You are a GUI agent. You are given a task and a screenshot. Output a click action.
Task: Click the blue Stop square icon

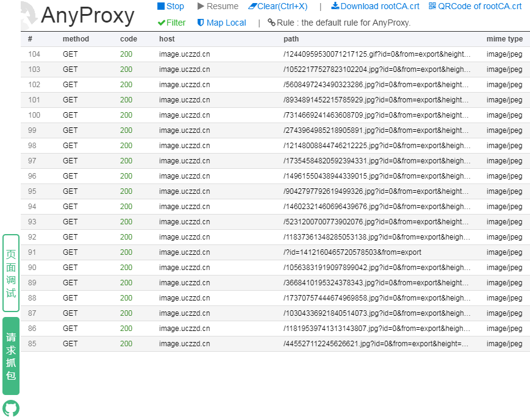tap(161, 6)
